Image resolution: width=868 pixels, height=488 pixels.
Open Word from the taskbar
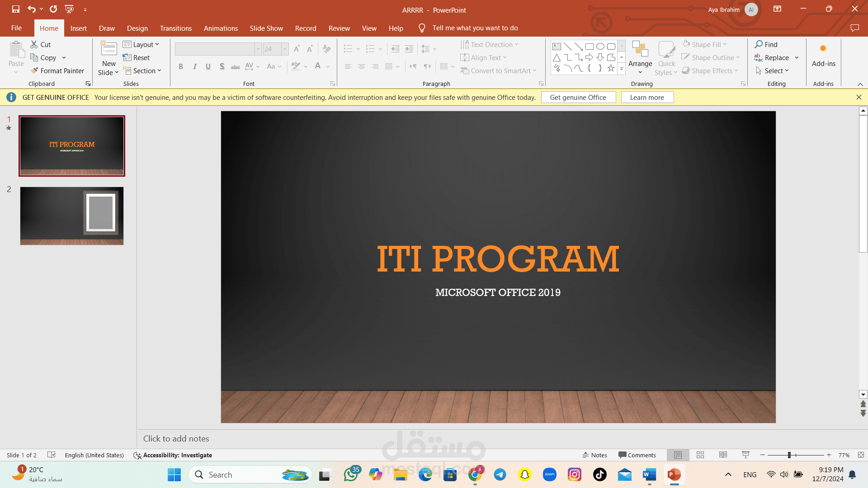pyautogui.click(x=649, y=474)
